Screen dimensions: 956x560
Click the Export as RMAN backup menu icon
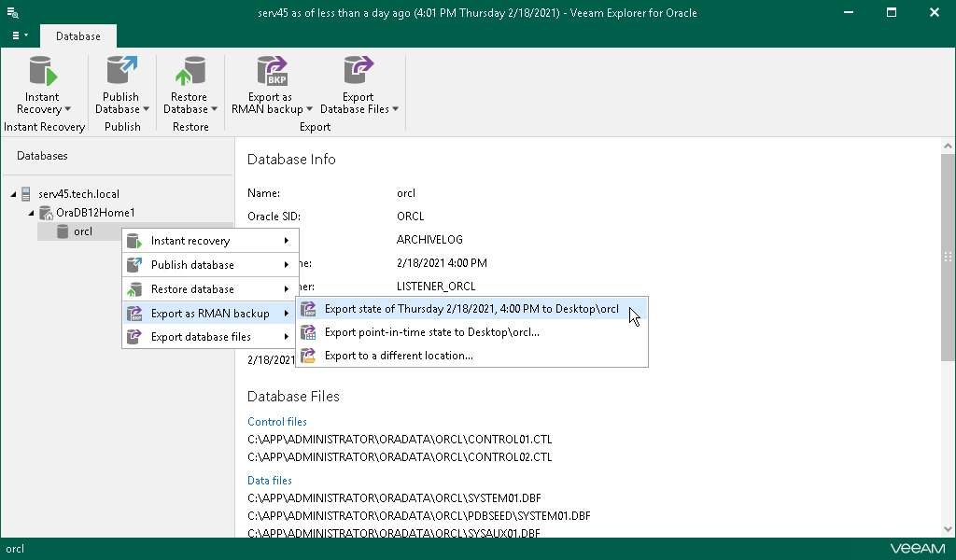click(134, 314)
